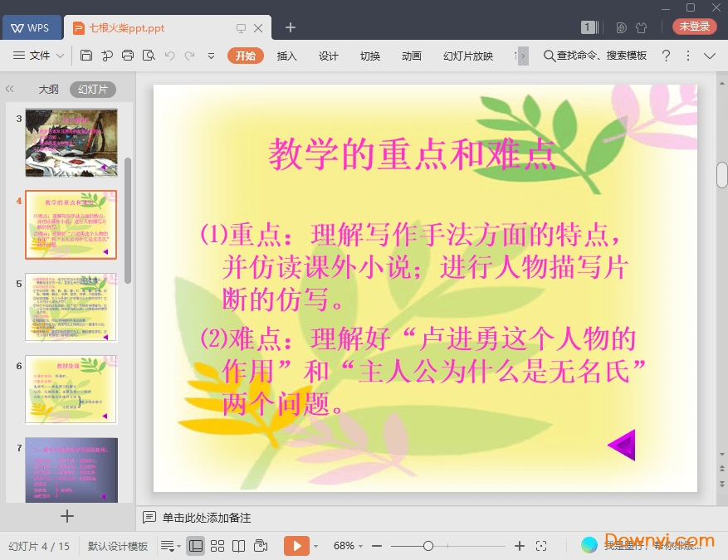Expand the 文件 menu dropdown arrow
Image resolution: width=728 pixels, height=560 pixels.
coord(60,56)
